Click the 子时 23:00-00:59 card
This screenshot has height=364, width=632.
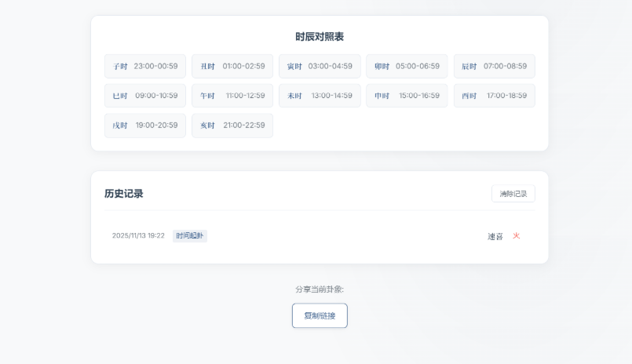pos(145,66)
